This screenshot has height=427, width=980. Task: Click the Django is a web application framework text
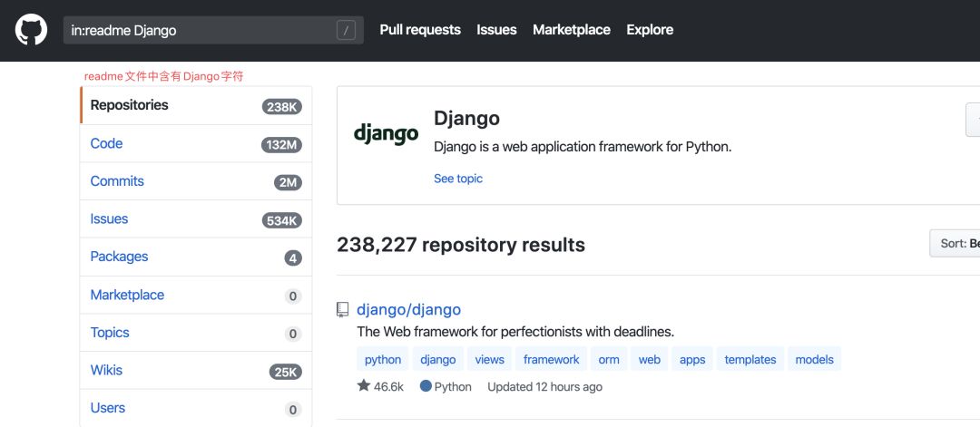coord(583,148)
